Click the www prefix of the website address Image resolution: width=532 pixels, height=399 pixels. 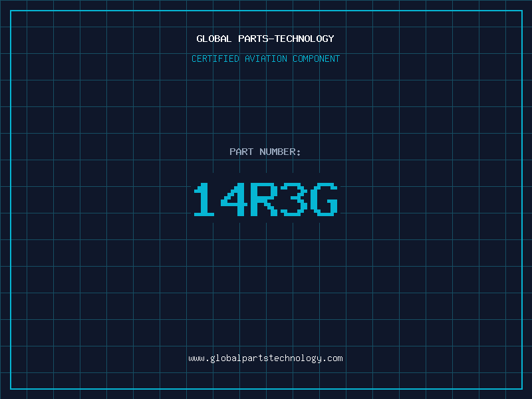196,358
